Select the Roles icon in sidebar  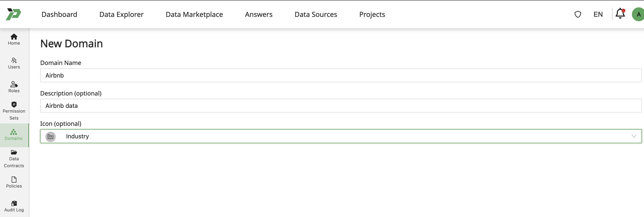pos(14,84)
